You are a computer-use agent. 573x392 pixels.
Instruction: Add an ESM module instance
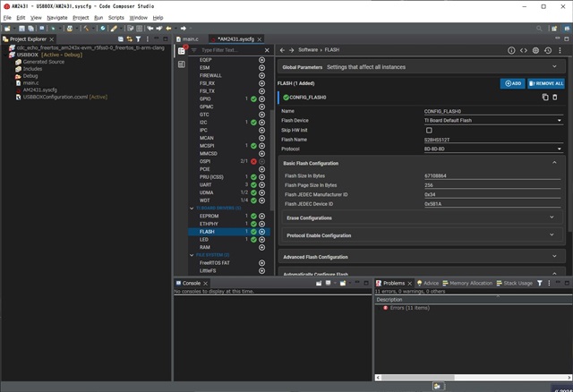261,68
